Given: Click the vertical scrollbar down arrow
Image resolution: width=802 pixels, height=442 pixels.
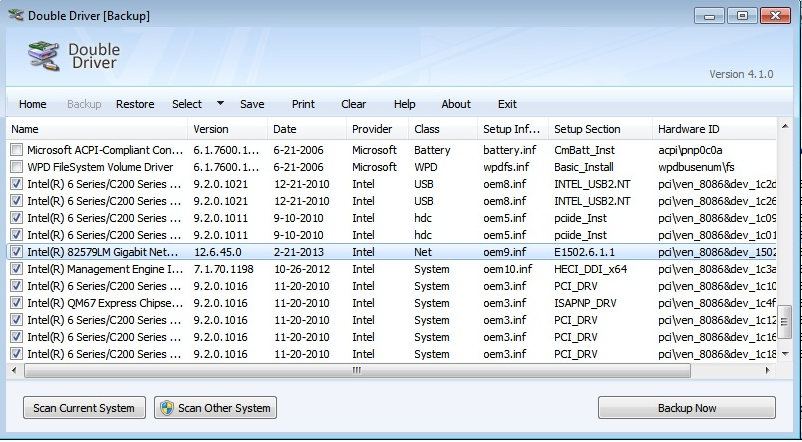Looking at the screenshot, I should (785, 353).
